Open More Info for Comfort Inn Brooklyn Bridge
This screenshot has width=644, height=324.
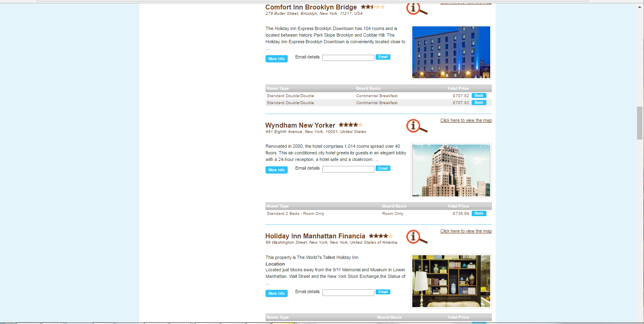(277, 59)
